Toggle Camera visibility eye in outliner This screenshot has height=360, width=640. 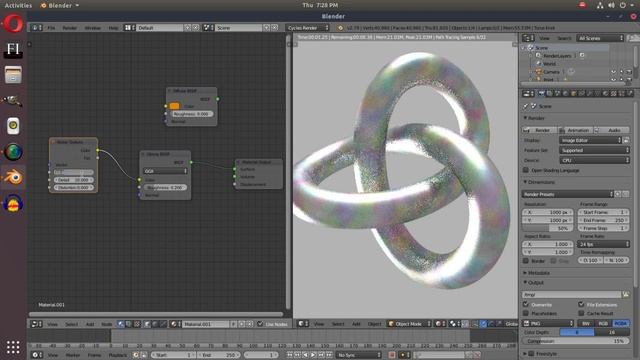613,72
